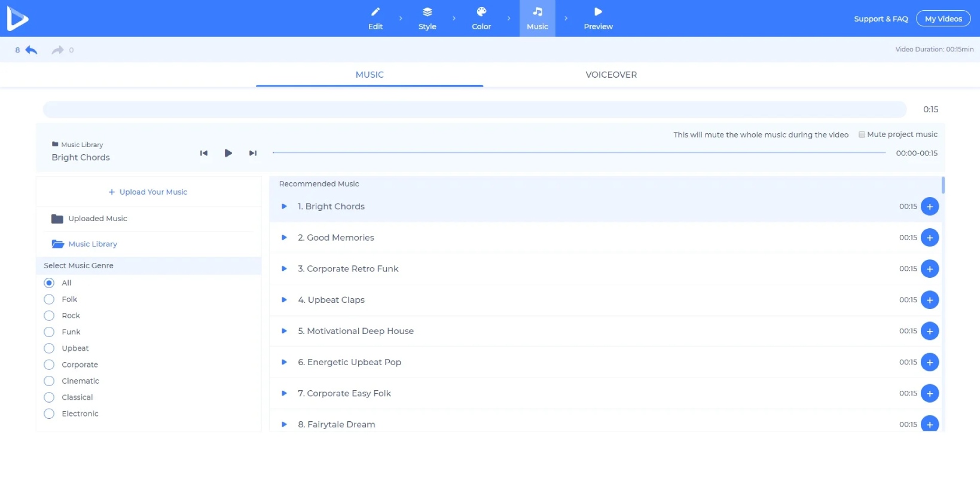Viewport: 980px width, 478px height.
Task: Add Good Memories with plus icon
Action: 930,238
